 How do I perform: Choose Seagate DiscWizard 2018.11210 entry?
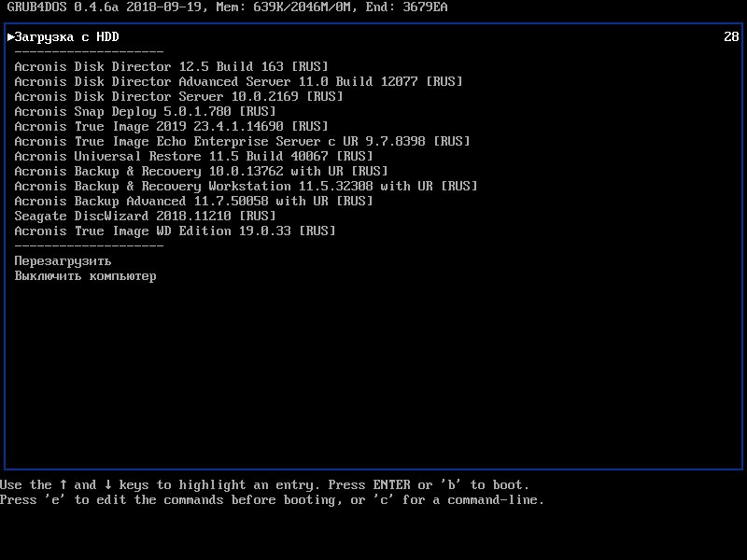pos(146,217)
